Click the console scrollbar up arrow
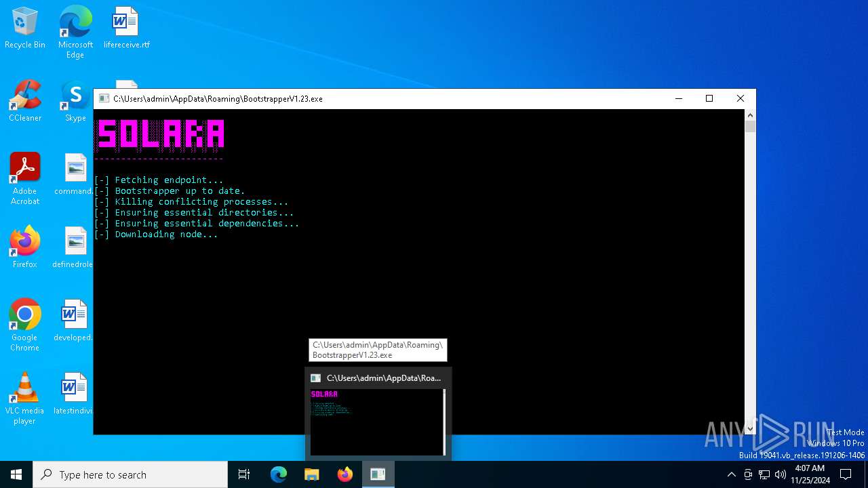 pos(749,115)
